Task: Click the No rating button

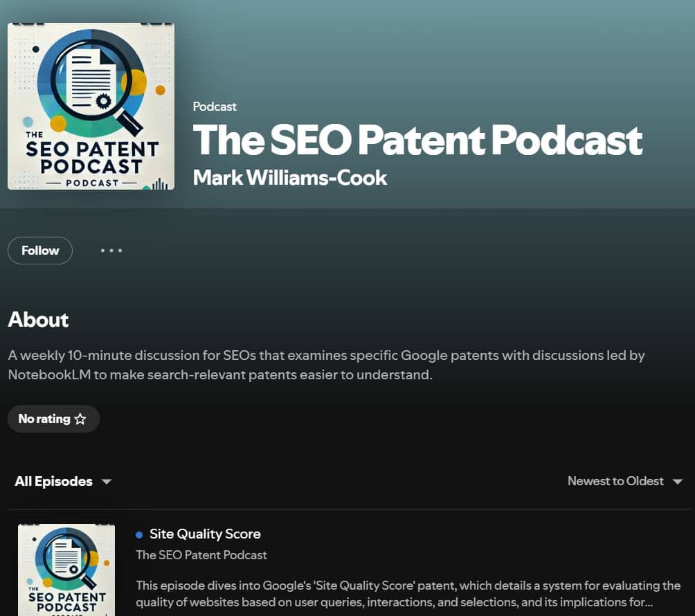Action: click(53, 419)
